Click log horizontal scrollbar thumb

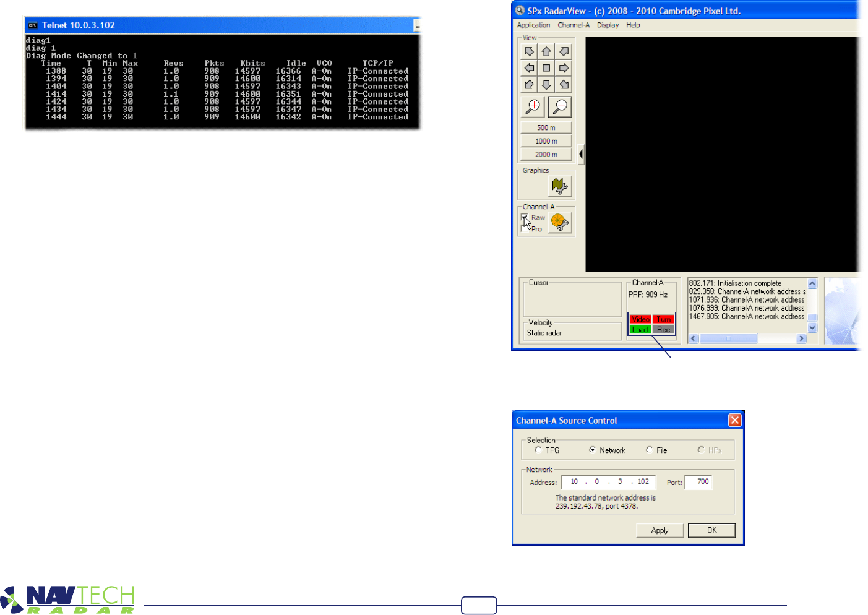coord(728,338)
